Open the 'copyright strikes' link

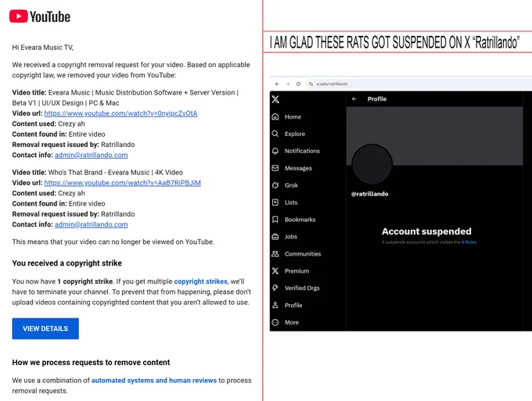click(x=200, y=281)
